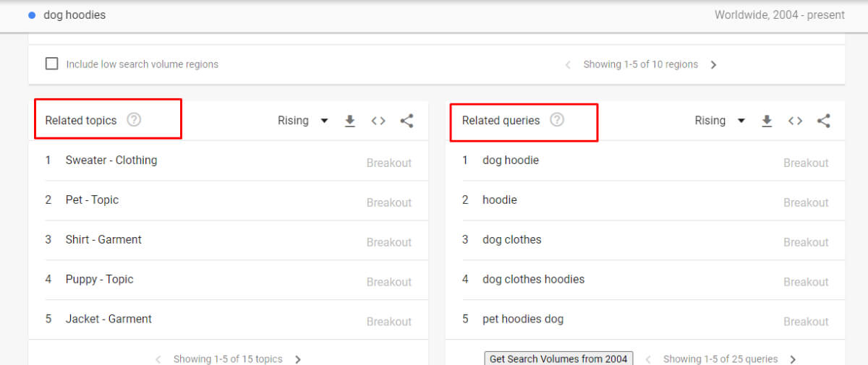Click Get Search Volumes from 2004 button

pyautogui.click(x=558, y=358)
